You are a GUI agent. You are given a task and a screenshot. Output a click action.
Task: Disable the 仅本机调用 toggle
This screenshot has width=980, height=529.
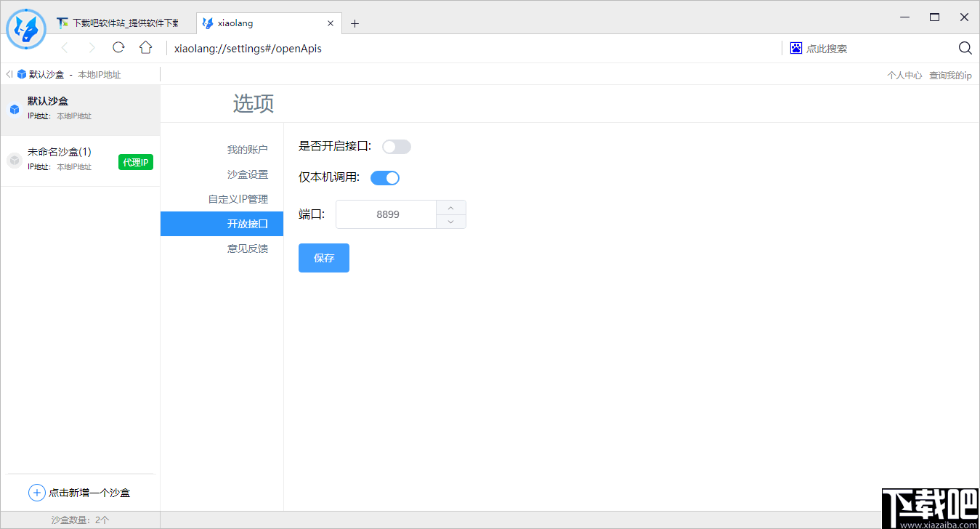tap(385, 177)
